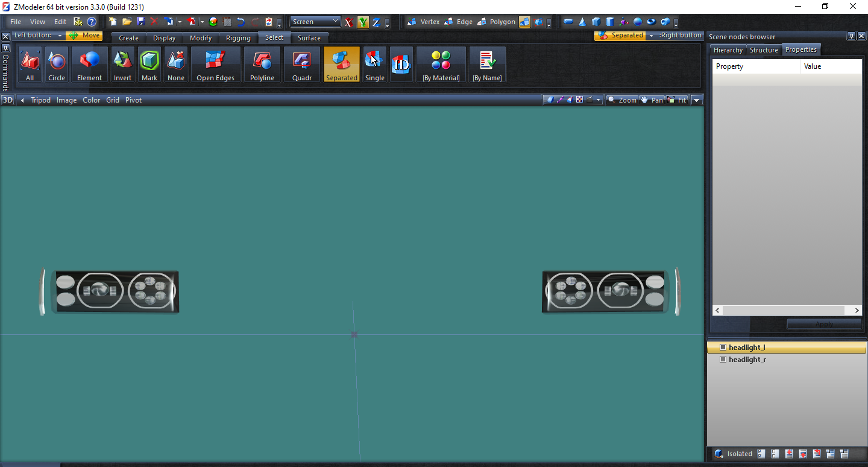
Task: Pick the select By Name tool
Action: coord(487,65)
